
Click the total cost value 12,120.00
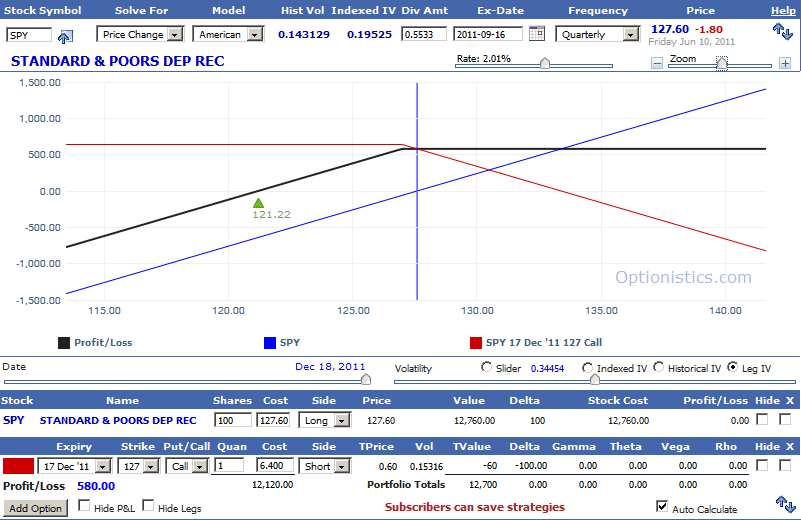pyautogui.click(x=272, y=484)
